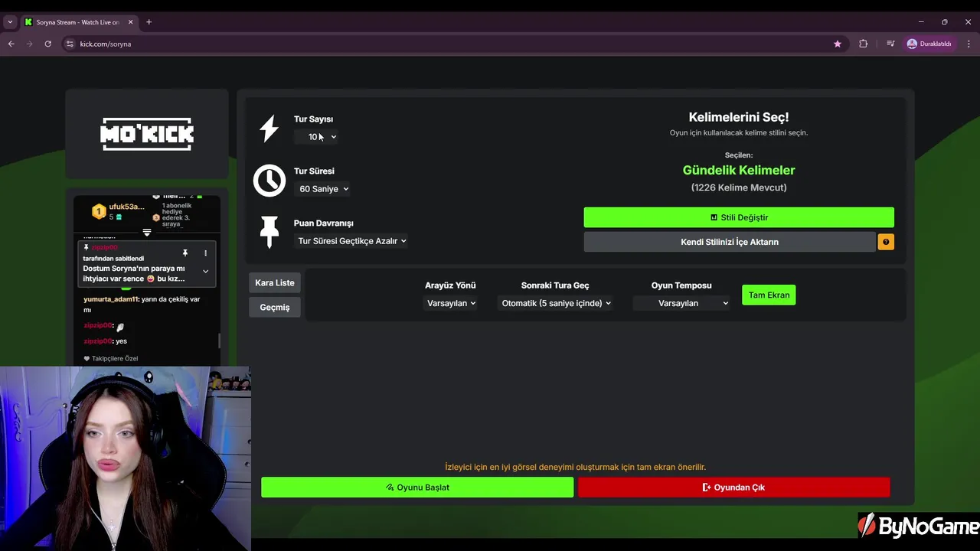980x551 pixels.
Task: Click the (1226 Kelime Mevcut) text
Action: pyautogui.click(x=739, y=187)
